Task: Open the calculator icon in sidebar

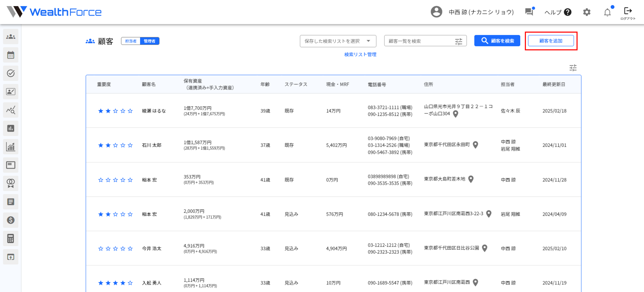Action: [x=11, y=238]
